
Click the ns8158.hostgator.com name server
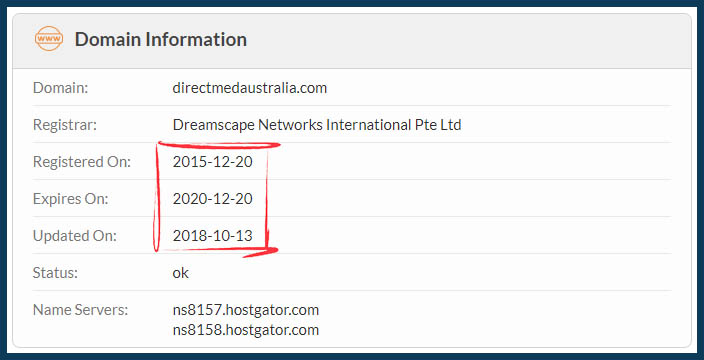[246, 330]
